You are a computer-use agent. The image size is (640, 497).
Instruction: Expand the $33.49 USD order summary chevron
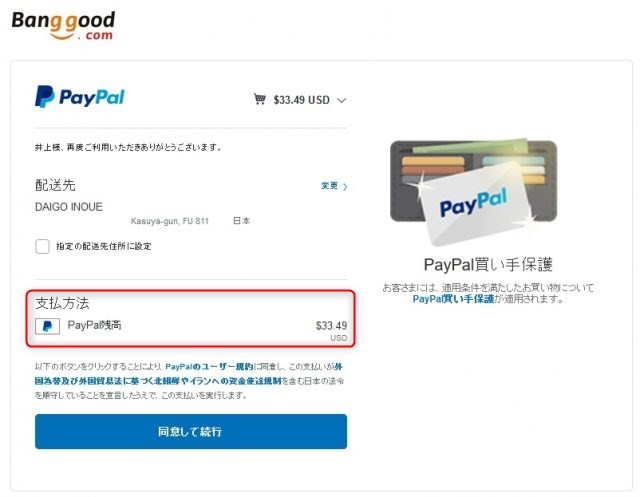(342, 100)
